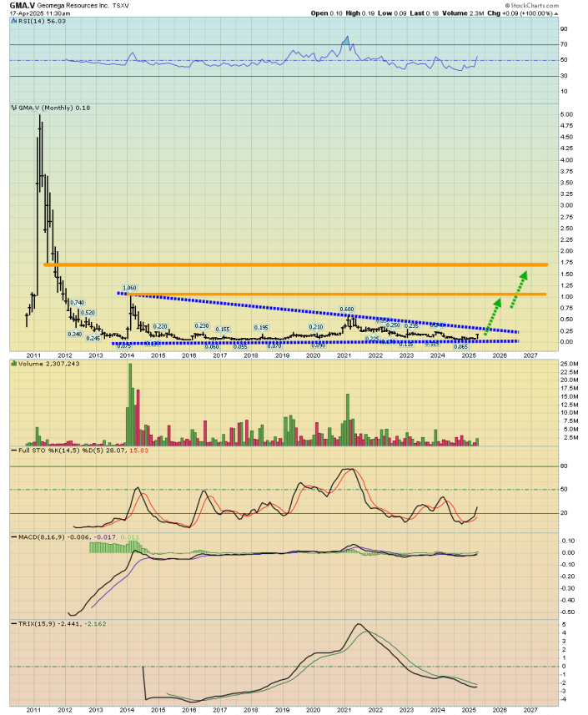Click the 0.250 price annotation
The height and width of the screenshot is (715, 588).
pyautogui.click(x=393, y=325)
